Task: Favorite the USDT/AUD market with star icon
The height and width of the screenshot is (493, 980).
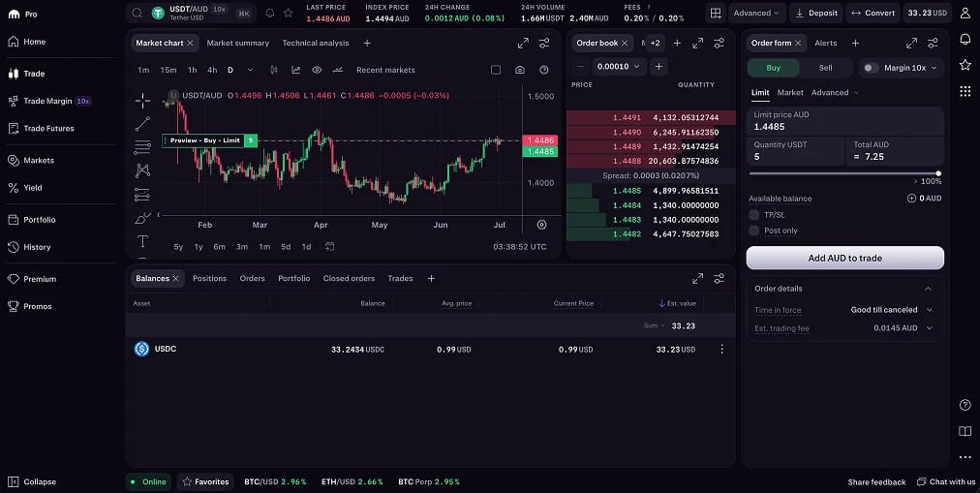Action: 289,13
